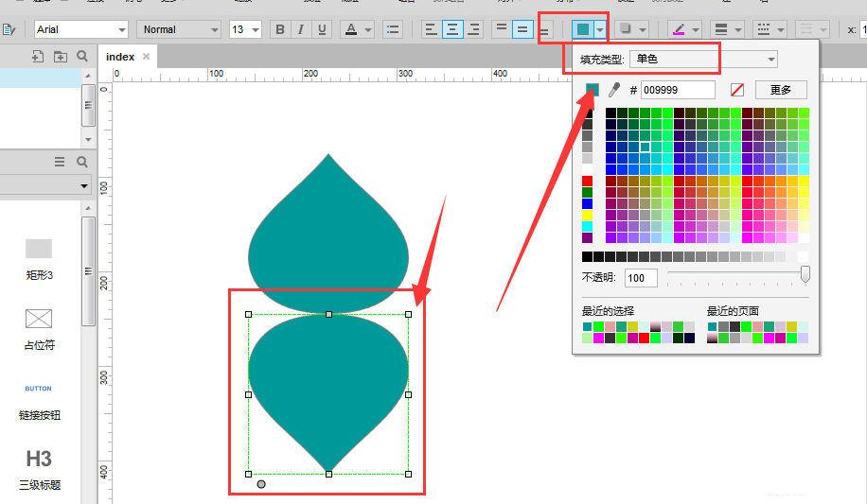Click the gray rotation handle dot
This screenshot has width=867, height=504.
coord(261,484)
